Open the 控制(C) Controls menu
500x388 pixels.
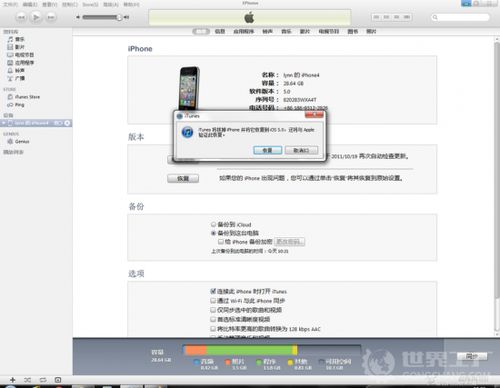[70, 4]
